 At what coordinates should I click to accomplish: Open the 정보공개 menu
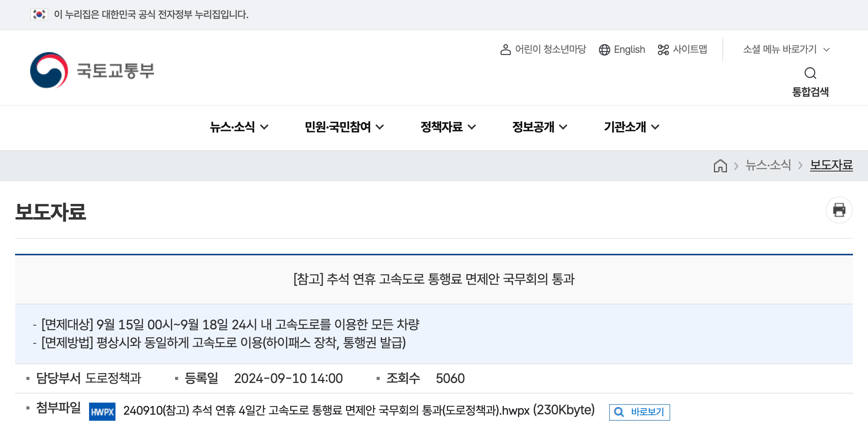point(540,127)
